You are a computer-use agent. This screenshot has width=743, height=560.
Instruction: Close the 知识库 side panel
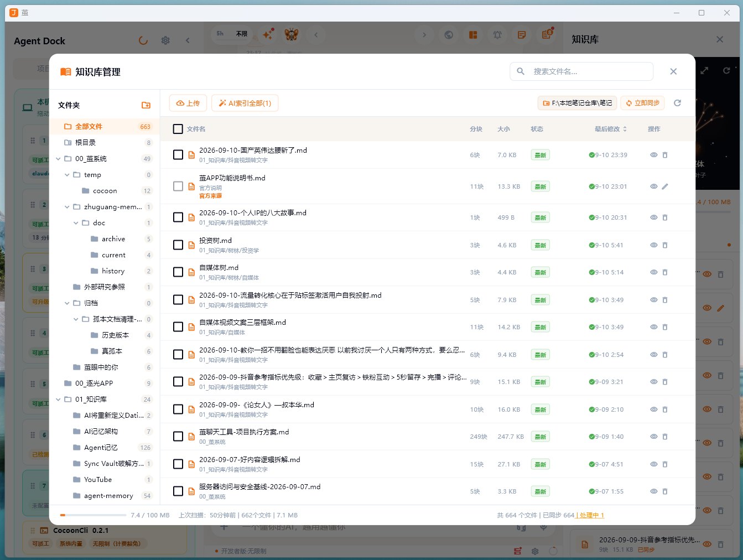[720, 39]
